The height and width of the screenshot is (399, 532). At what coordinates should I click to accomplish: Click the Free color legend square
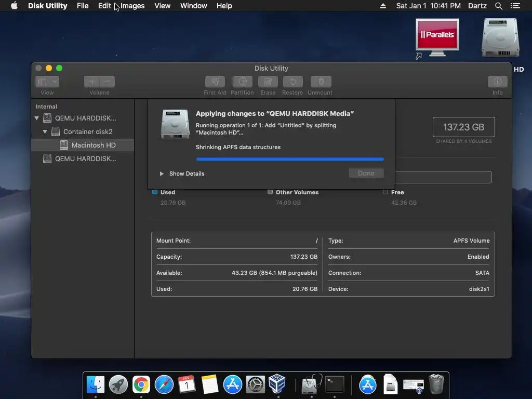tap(385, 192)
